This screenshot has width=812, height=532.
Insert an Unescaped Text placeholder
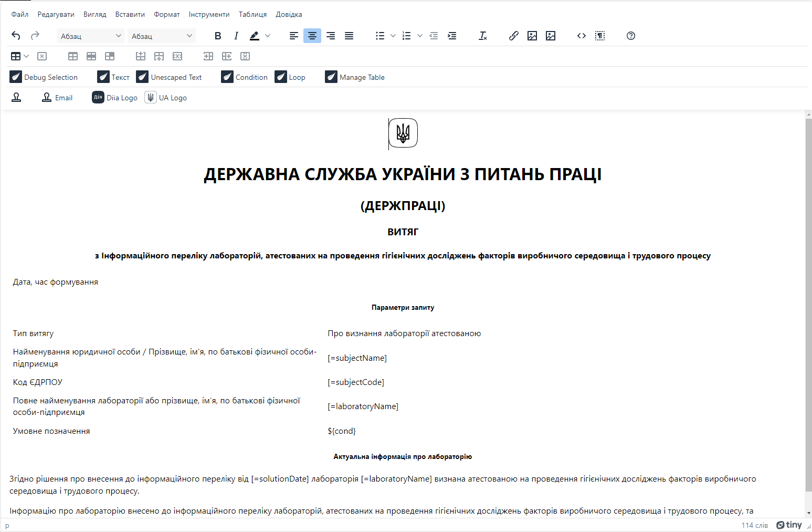[x=169, y=77]
